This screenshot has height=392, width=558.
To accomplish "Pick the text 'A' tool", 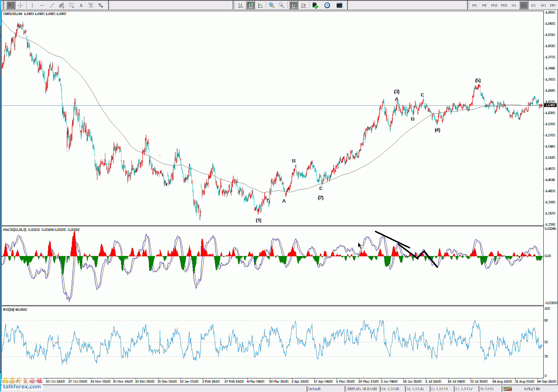I will pos(81,5).
